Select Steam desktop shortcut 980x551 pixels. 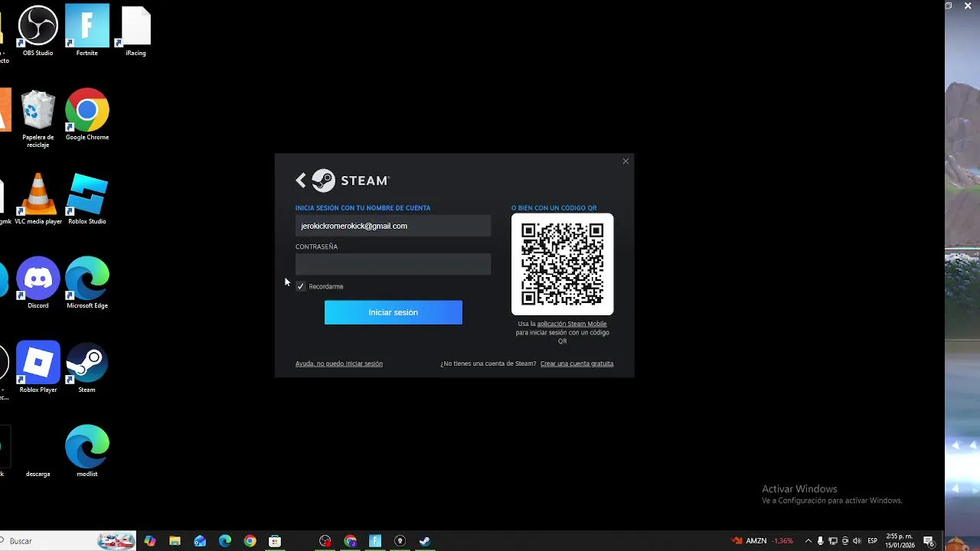pyautogui.click(x=87, y=367)
